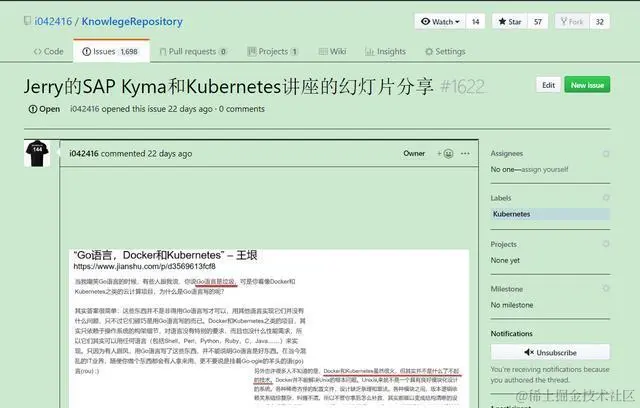Viewport: 640px width, 408px height.
Task: Click the Projects tab counter 1
Action: [x=294, y=52]
